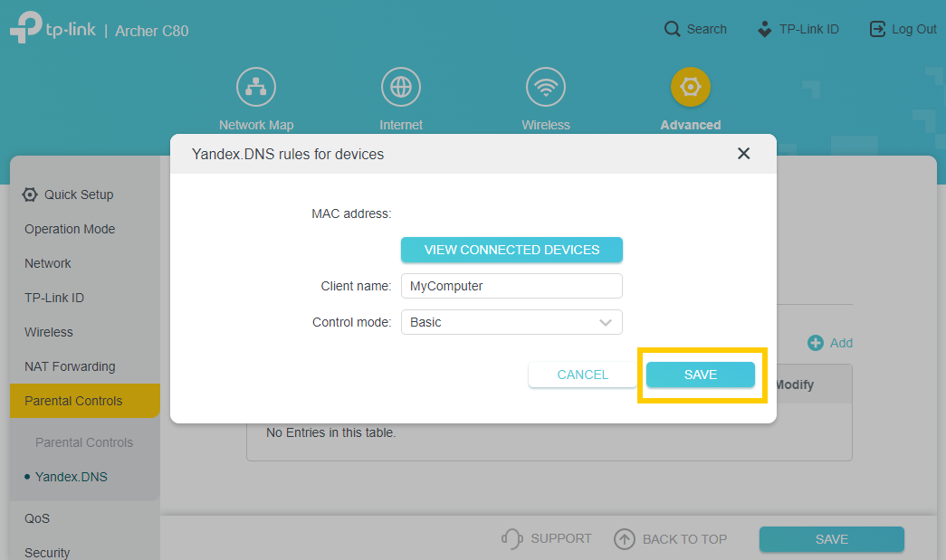
Task: Add a new table entry
Action: (830, 343)
